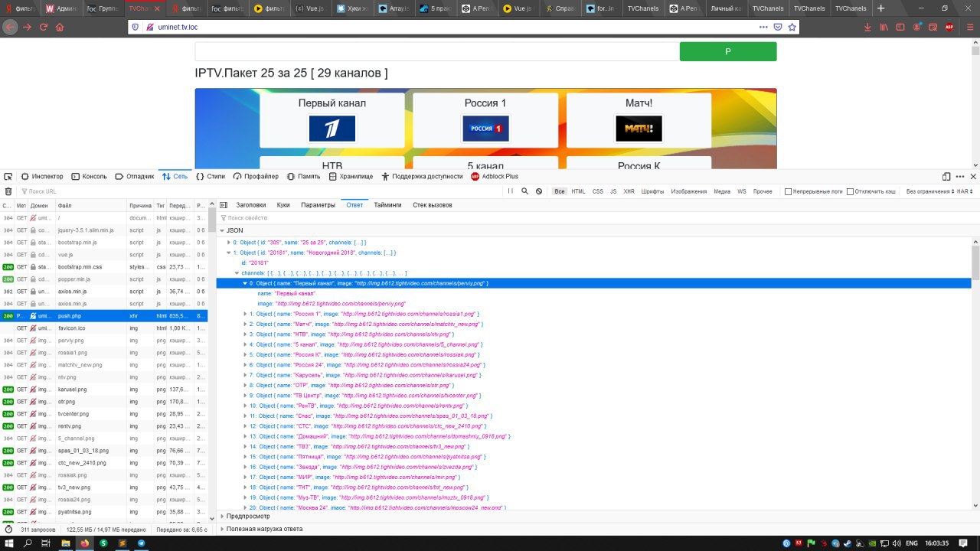Enable persistent logs checkbox

click(x=789, y=191)
